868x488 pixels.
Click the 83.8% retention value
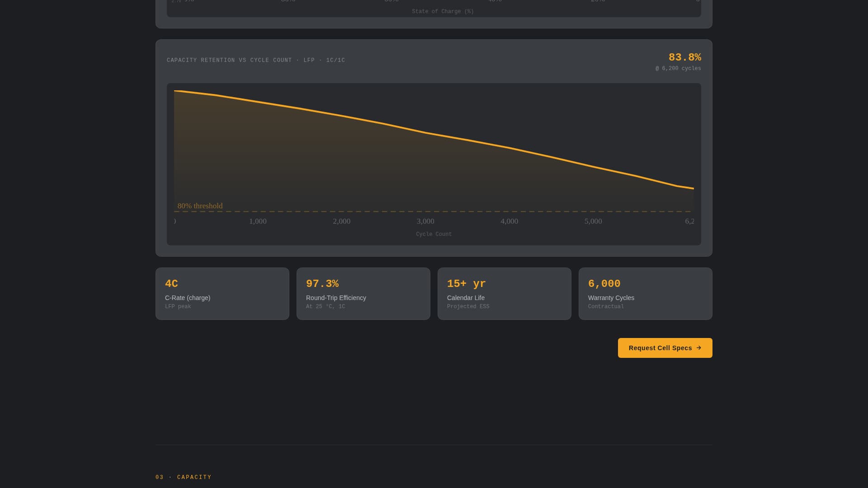[684, 57]
